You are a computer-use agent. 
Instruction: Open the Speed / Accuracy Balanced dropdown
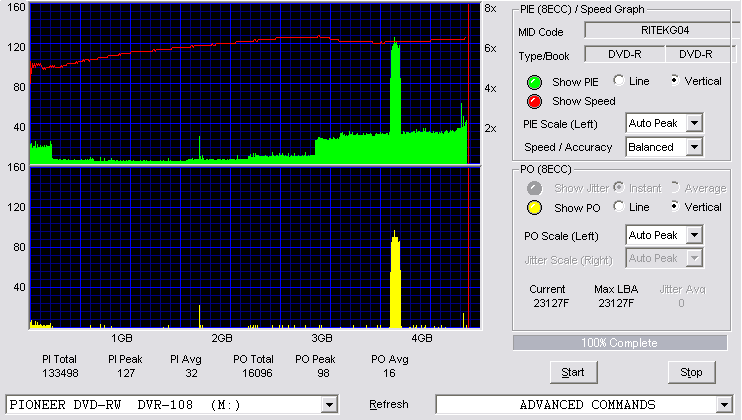click(x=694, y=147)
